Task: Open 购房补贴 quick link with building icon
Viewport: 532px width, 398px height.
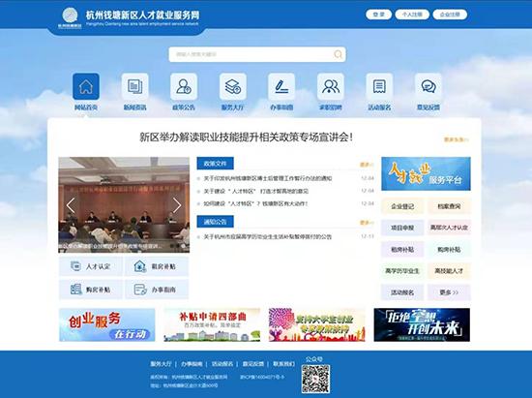Action: click(x=91, y=290)
